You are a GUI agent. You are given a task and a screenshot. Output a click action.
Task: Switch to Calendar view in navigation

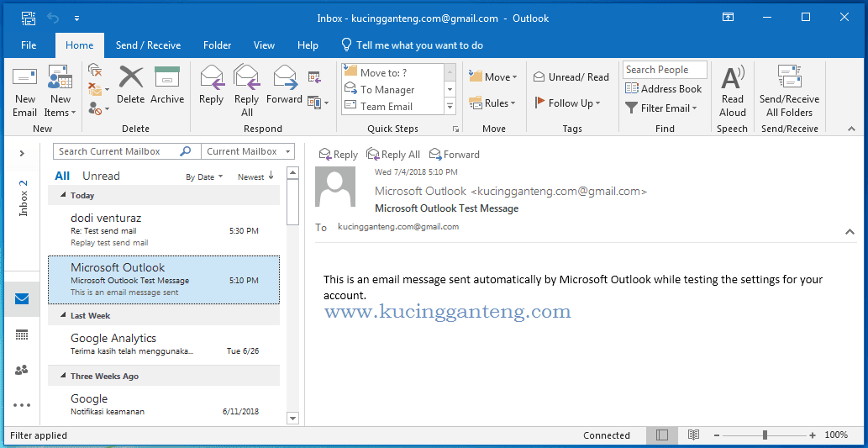pos(22,335)
